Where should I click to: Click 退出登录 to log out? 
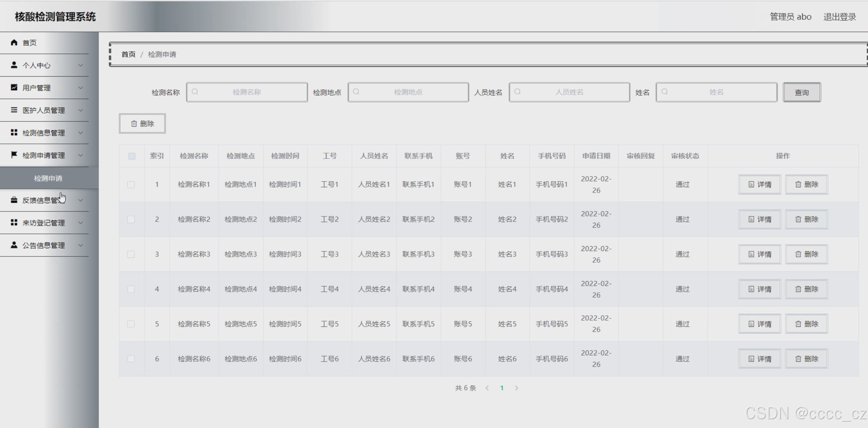coord(839,17)
